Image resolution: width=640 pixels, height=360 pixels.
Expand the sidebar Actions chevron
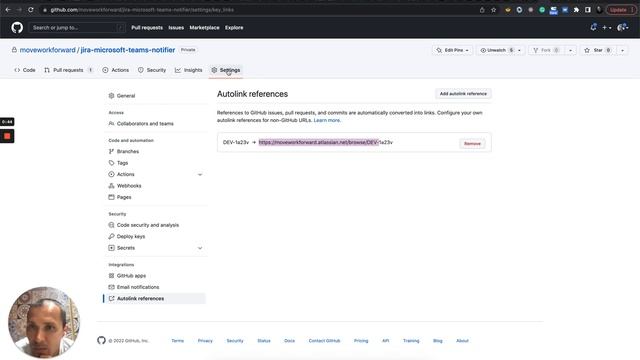200,174
